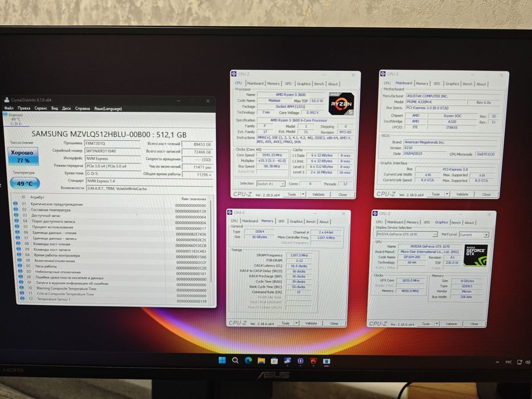532x399 pixels.
Task: Click the 49 °C temperature indicator
Action: (25, 183)
